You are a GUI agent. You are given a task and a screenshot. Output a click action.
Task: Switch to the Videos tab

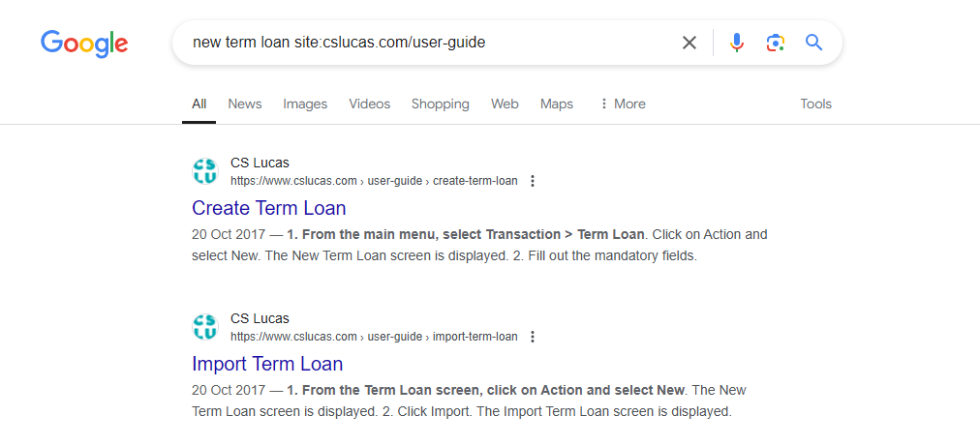pos(369,104)
